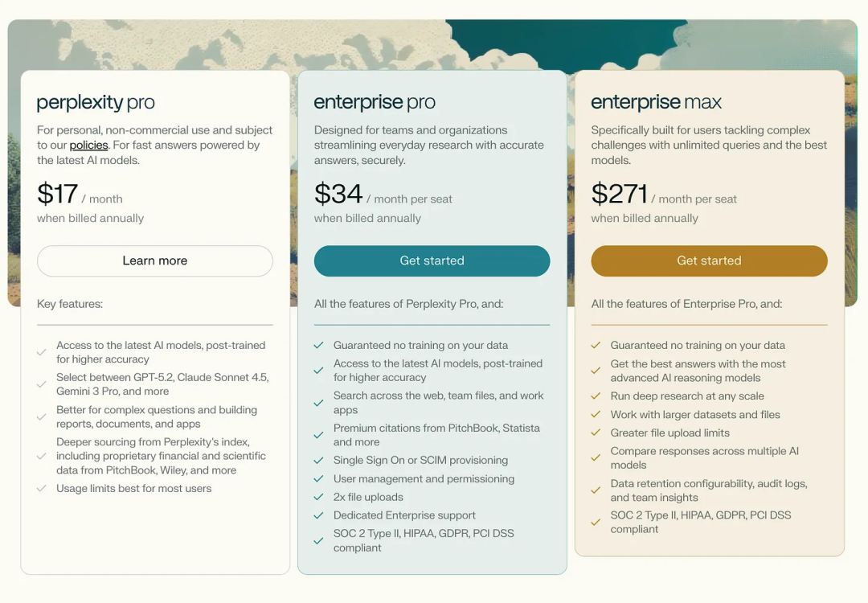Select the "enterprise max" plan heading

pos(656,103)
